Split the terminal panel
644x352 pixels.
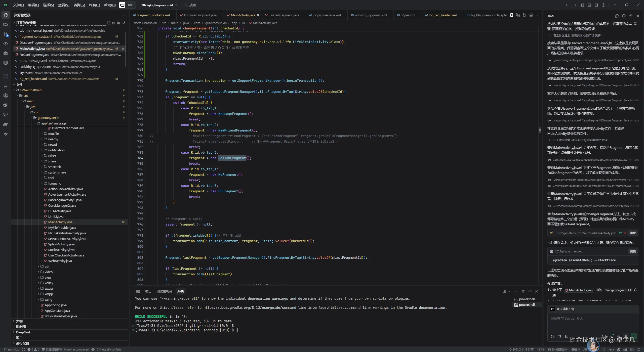(x=504, y=291)
